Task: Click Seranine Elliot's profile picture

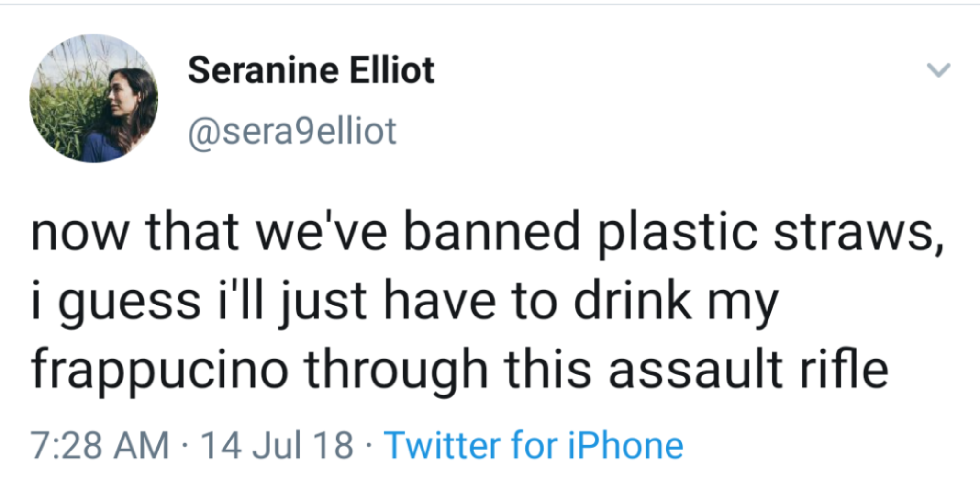Action: point(94,98)
